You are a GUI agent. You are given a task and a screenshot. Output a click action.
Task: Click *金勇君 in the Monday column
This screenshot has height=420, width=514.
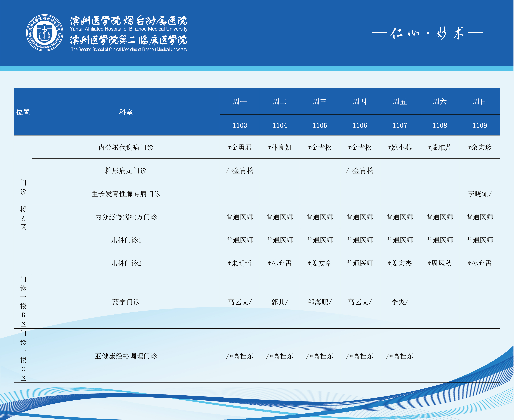click(x=240, y=147)
